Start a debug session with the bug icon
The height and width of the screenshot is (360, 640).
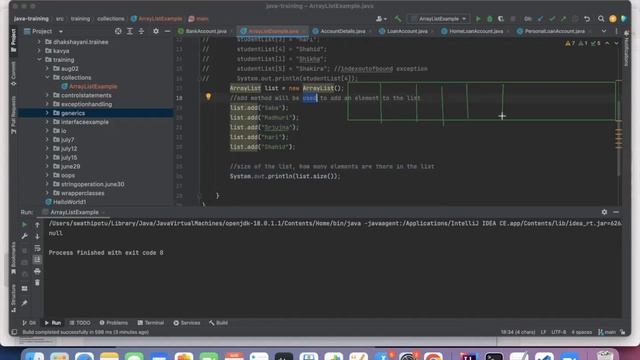coord(489,19)
